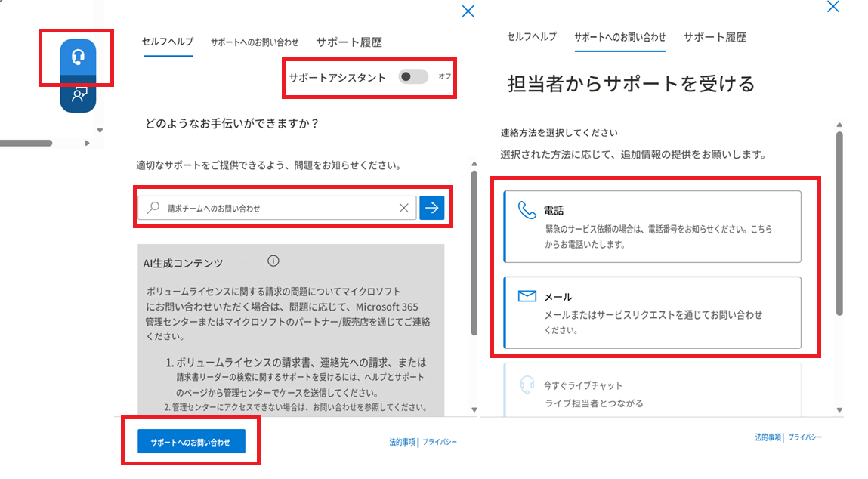Open the feedback person icon below headset
The width and height of the screenshot is (868, 479).
click(78, 94)
